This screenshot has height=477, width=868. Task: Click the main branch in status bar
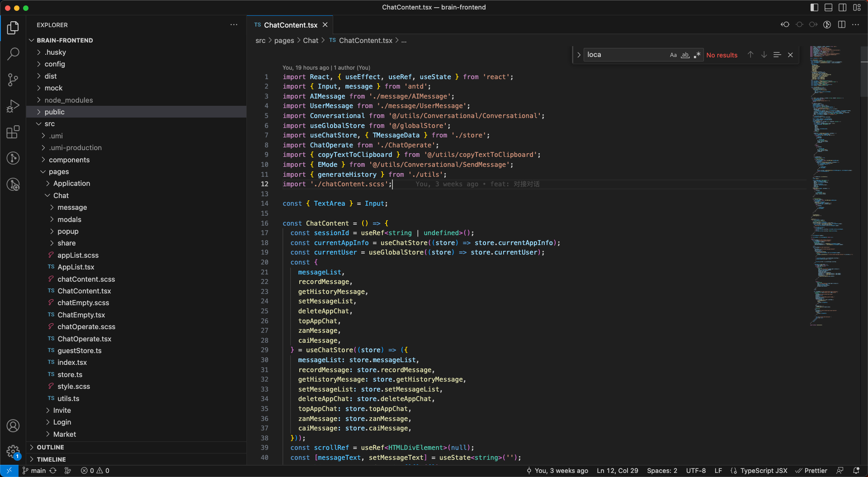[34, 471]
